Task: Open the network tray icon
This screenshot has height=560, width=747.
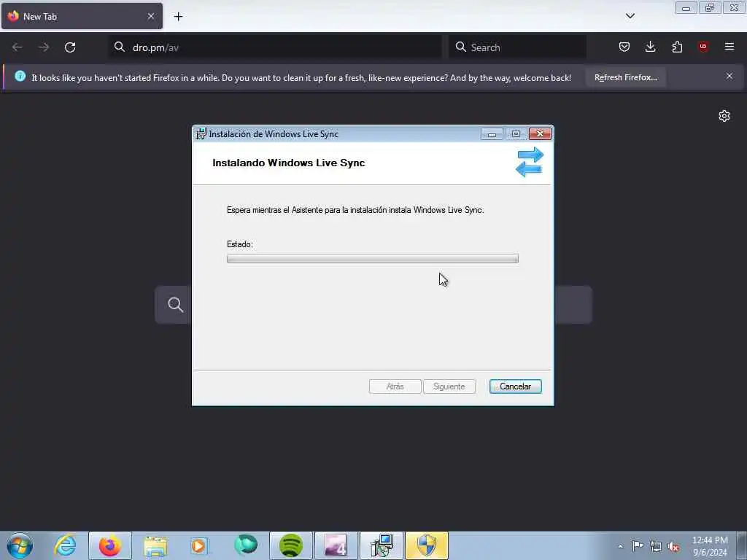Action: click(656, 547)
